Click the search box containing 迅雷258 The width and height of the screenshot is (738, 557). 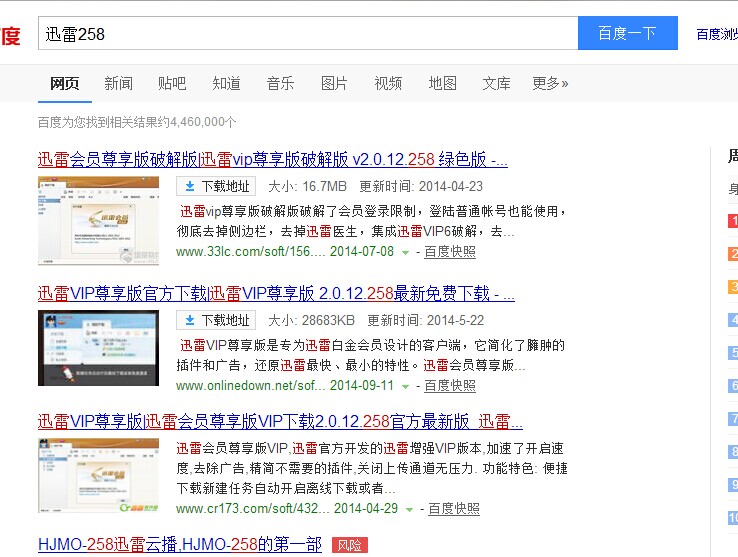tap(308, 33)
